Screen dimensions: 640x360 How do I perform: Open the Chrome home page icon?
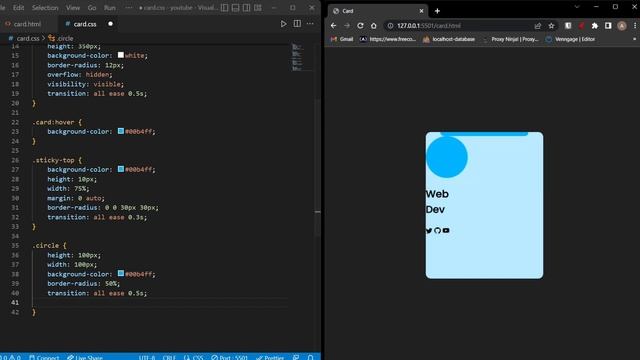(x=373, y=25)
